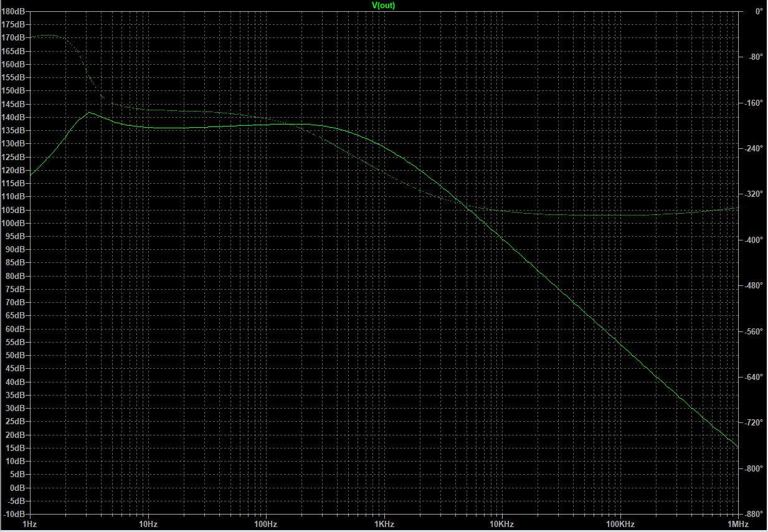Click the 170dB magnitude axis label
The image size is (768, 532).
click(14, 37)
